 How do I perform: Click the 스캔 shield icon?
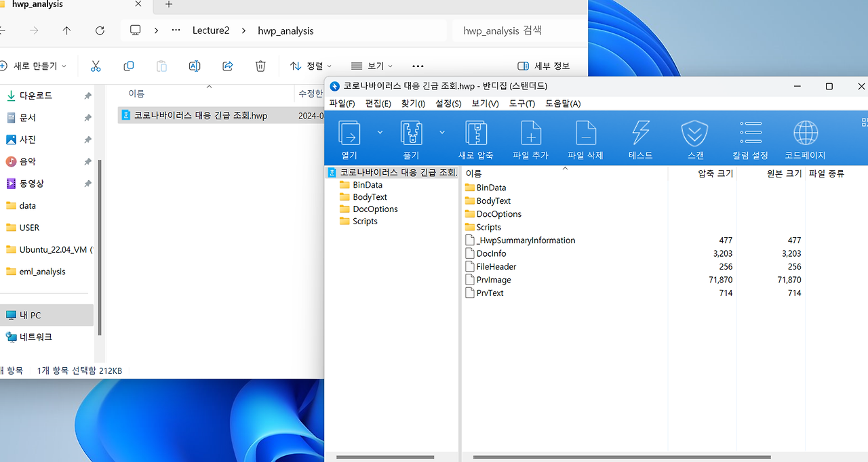click(695, 133)
